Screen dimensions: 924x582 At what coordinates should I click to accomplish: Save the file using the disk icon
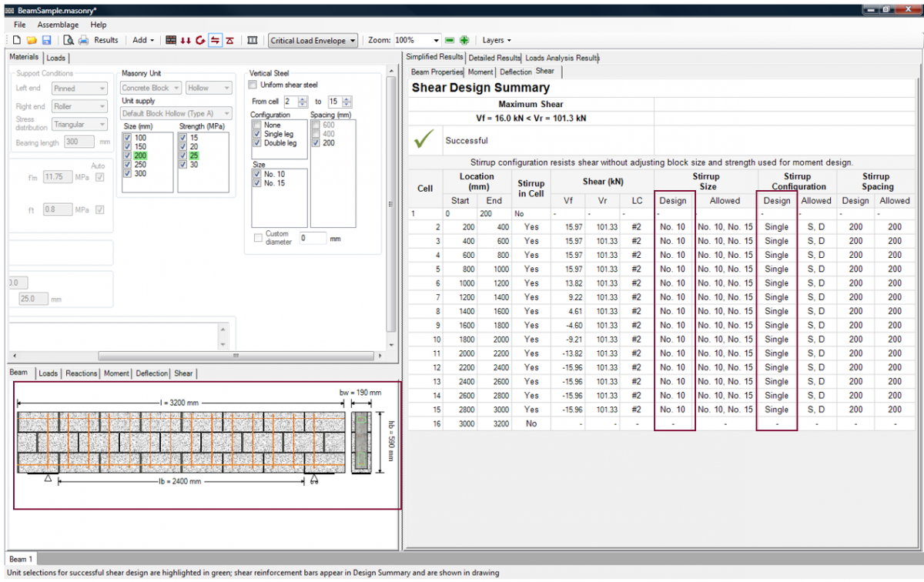(x=46, y=40)
